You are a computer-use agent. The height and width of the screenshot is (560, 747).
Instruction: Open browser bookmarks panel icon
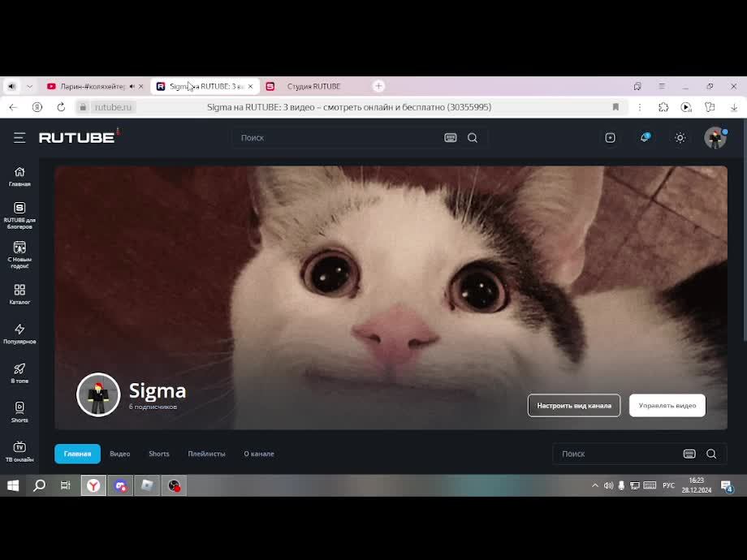(x=637, y=86)
